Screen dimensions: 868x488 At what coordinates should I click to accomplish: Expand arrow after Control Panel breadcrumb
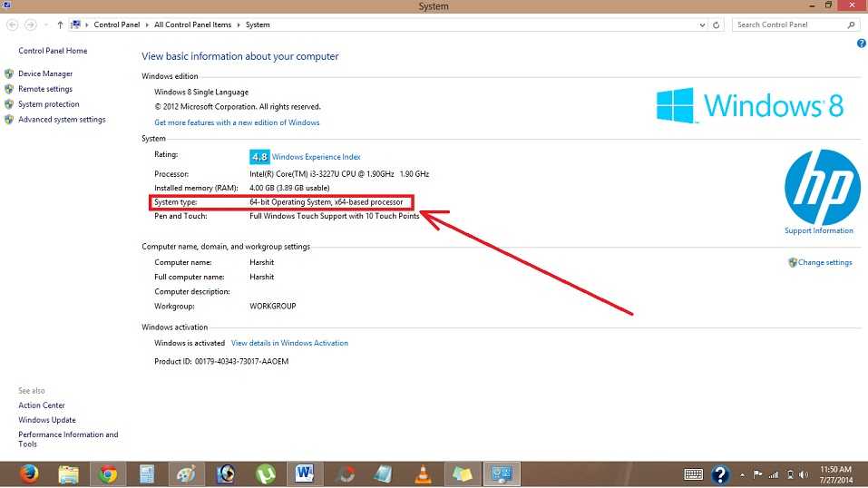coord(147,24)
